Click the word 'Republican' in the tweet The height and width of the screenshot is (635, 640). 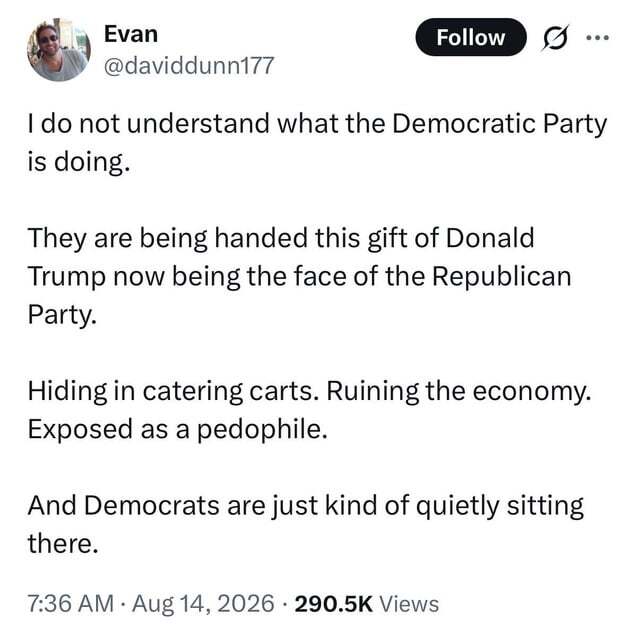coord(502,278)
